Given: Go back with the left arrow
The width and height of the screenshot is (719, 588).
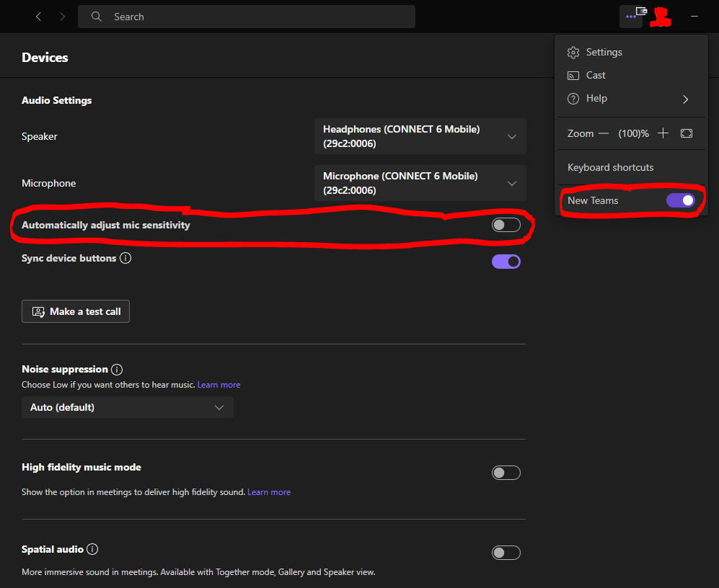Looking at the screenshot, I should pyautogui.click(x=38, y=17).
